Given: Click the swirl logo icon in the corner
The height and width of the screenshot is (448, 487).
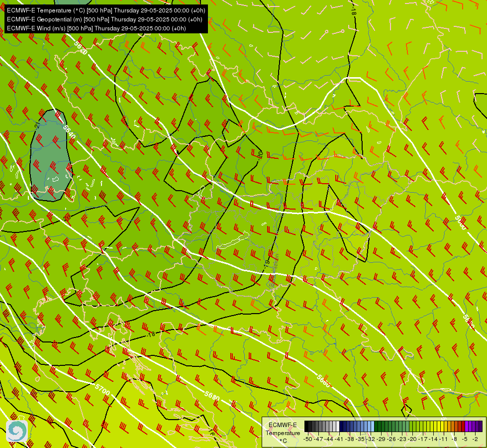Looking at the screenshot, I should tap(17, 431).
